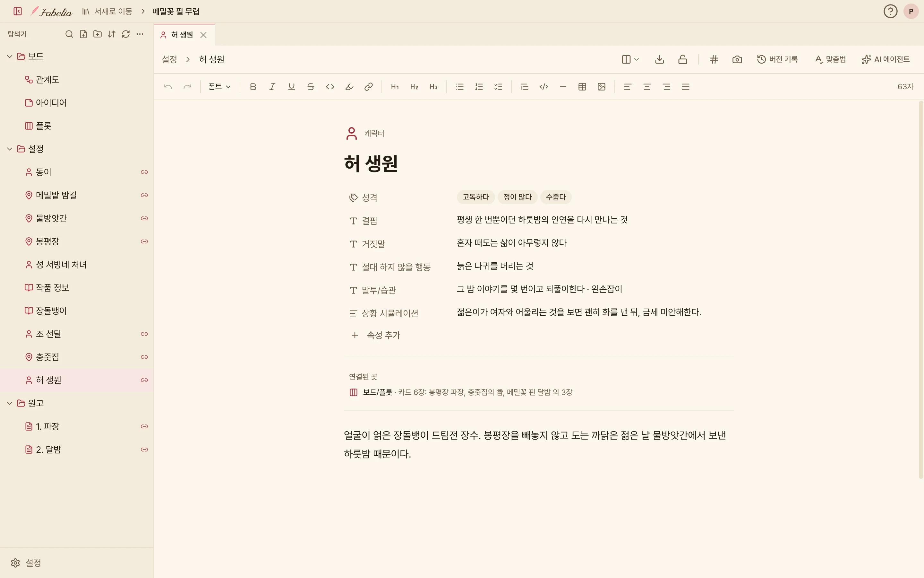Screen dimensions: 924x578
Task: Run 맞춤법 spell check
Action: [830, 59]
